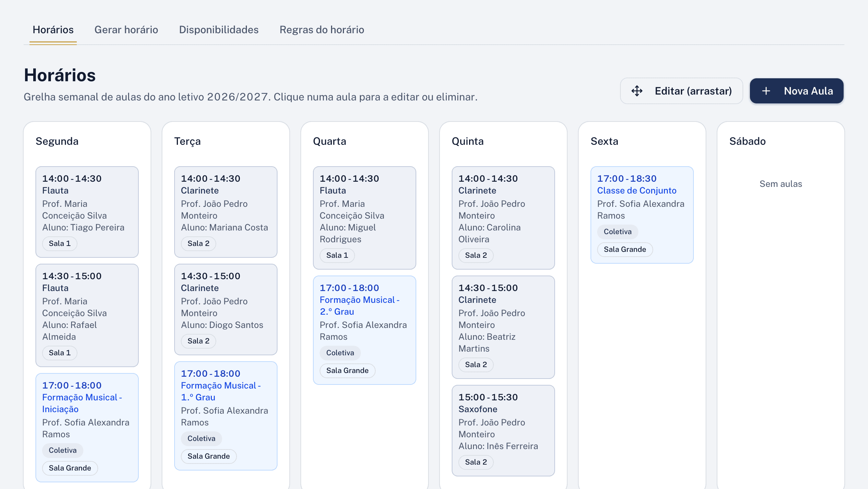Open Terça Clarinete lesson for Mariana Costa

click(x=226, y=212)
